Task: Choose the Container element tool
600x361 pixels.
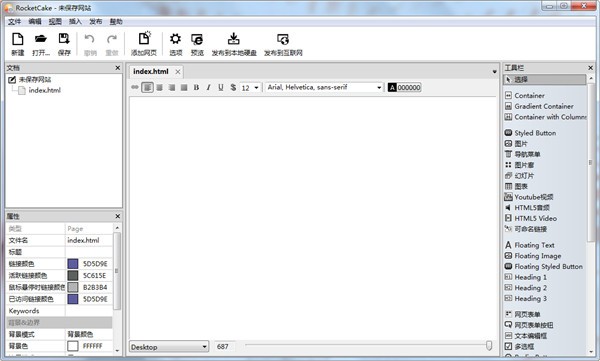Action: point(529,96)
